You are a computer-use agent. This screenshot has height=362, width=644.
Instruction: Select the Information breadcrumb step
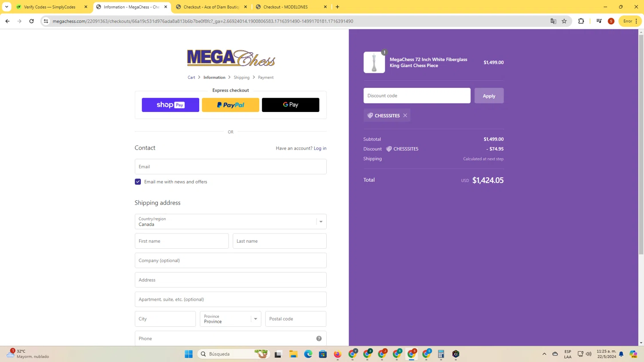(x=214, y=78)
